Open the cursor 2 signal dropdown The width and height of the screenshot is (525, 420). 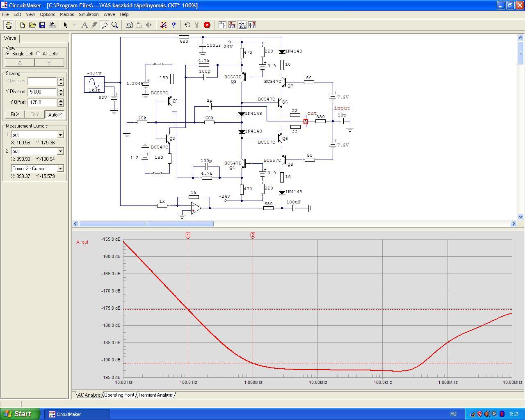click(x=60, y=151)
